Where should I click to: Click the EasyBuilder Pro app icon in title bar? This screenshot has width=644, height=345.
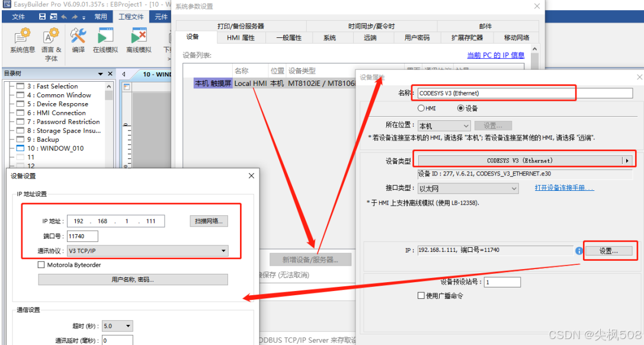point(7,4)
